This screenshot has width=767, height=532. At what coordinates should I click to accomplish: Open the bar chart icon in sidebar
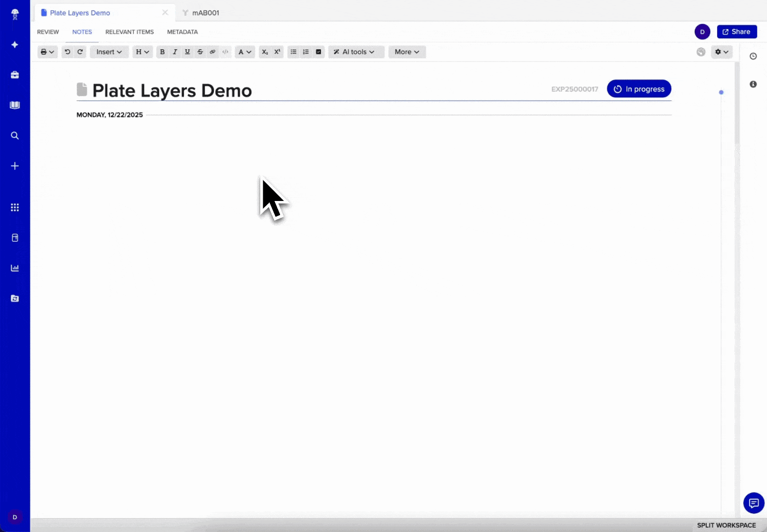tap(15, 268)
